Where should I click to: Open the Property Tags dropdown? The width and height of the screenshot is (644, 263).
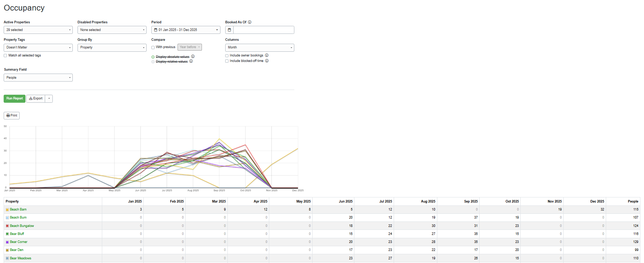point(38,47)
